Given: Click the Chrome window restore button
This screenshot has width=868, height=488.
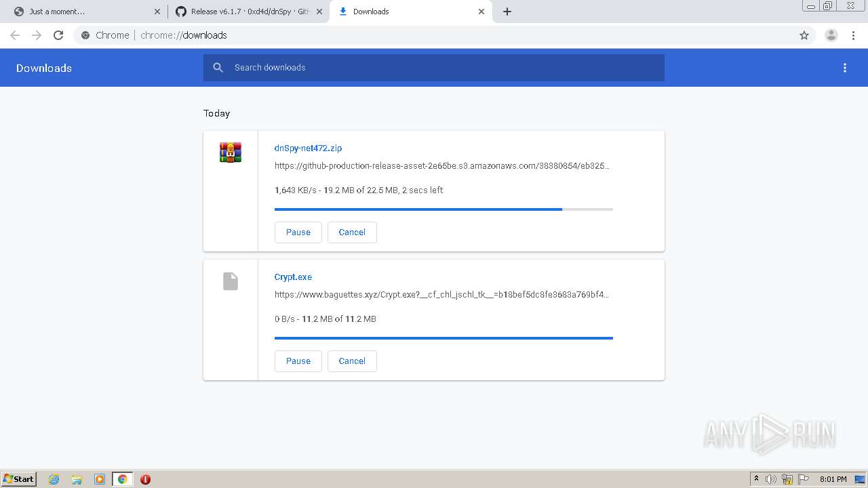Looking at the screenshot, I should pyautogui.click(x=828, y=5).
